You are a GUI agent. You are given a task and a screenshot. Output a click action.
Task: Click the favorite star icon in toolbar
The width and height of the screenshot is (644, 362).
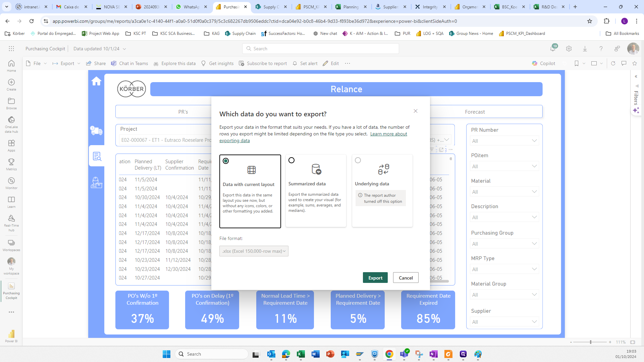tap(635, 63)
